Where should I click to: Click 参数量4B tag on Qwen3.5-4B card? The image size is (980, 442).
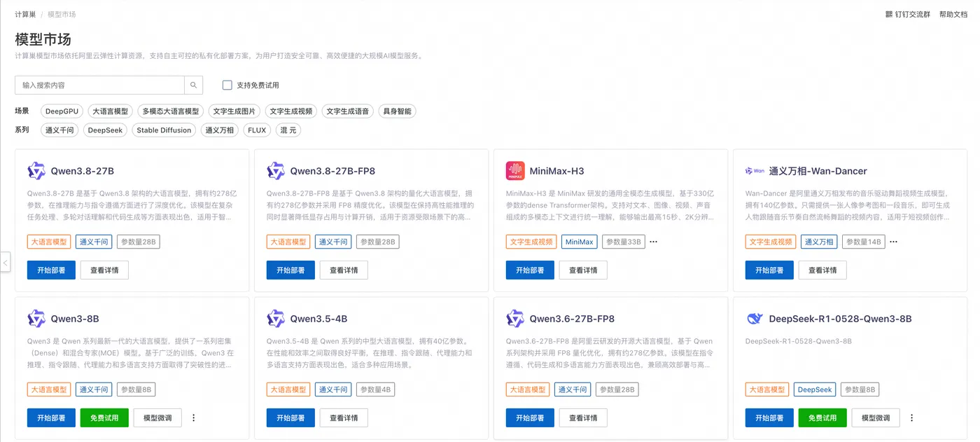point(377,389)
